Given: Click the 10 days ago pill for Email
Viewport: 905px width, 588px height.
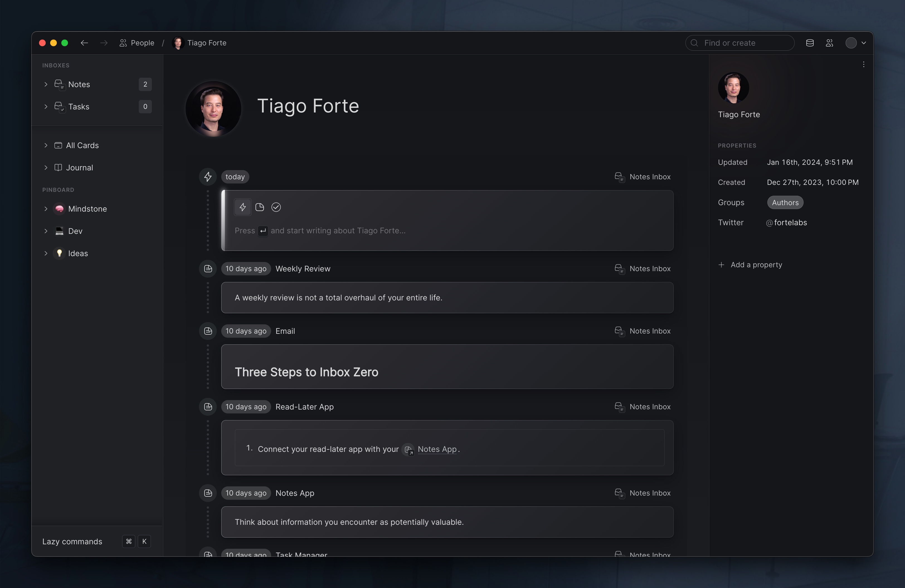Looking at the screenshot, I should point(246,331).
